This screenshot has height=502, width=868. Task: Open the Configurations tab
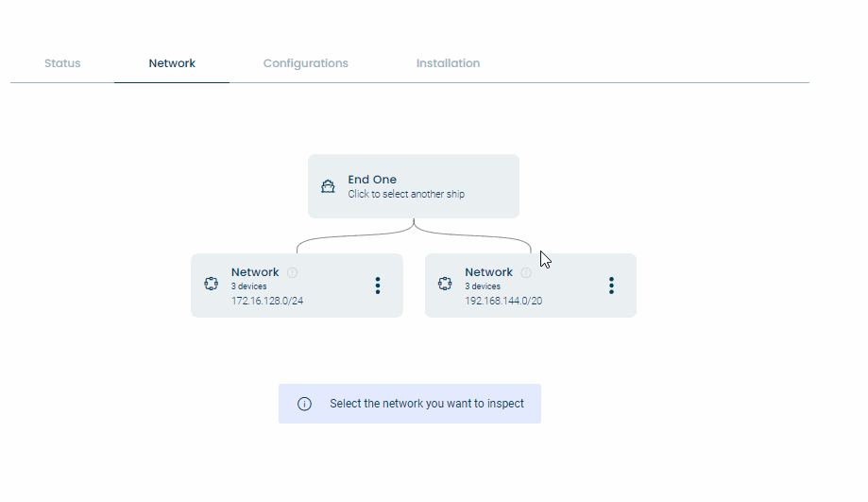pos(306,63)
